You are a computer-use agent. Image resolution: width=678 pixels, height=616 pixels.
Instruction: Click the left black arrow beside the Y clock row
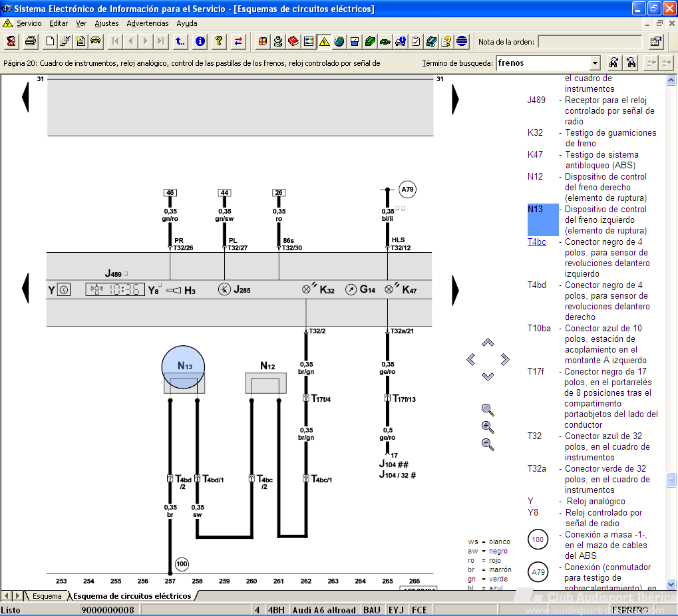(x=25, y=288)
